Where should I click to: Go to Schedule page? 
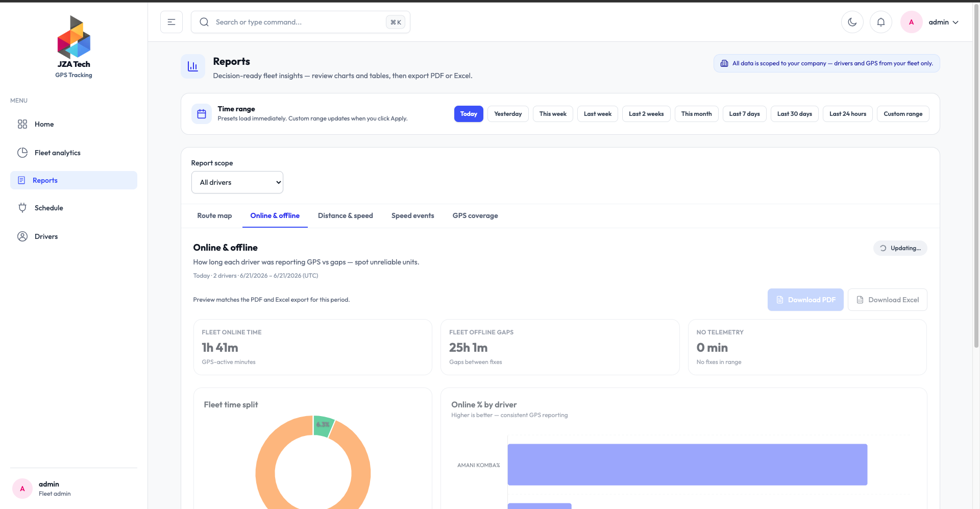[73, 208]
